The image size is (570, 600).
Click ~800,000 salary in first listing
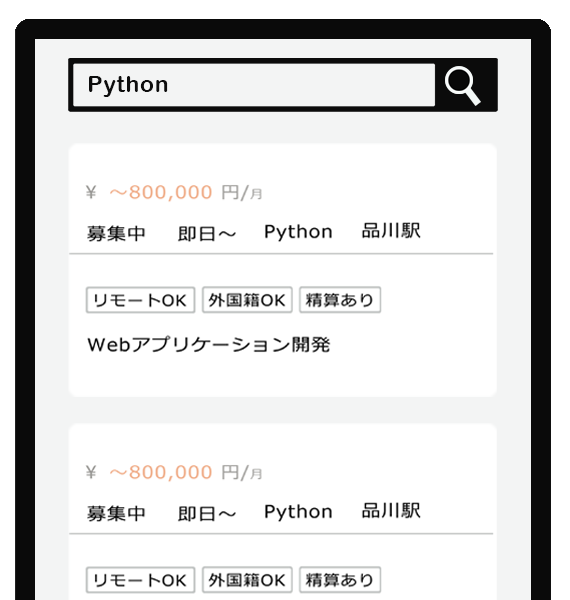click(161, 192)
